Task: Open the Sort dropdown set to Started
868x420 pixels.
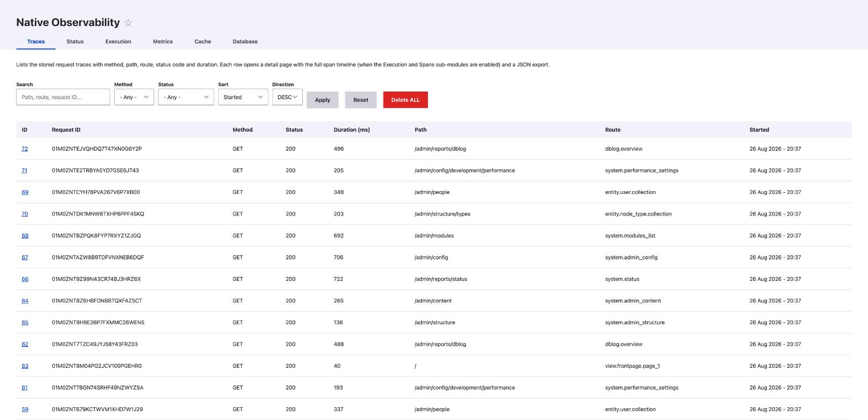Action: (243, 97)
